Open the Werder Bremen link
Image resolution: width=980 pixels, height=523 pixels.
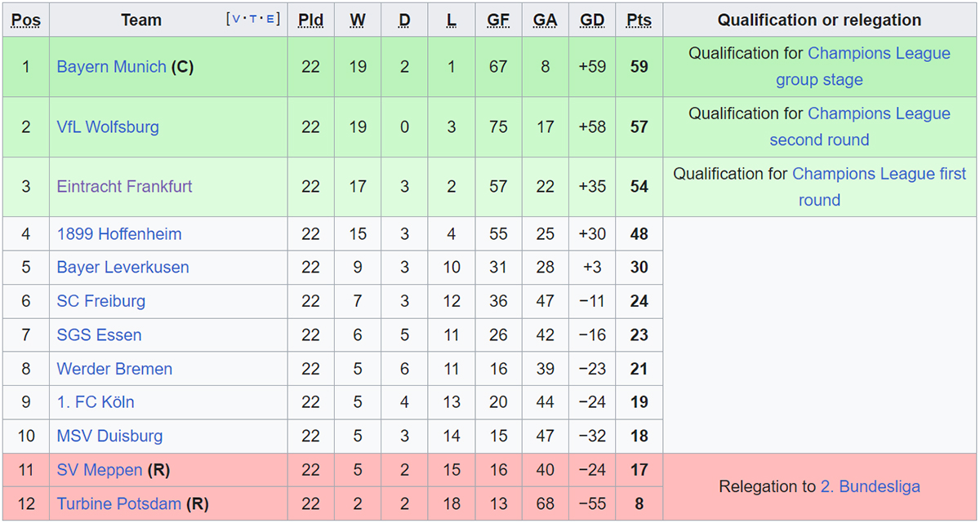point(114,369)
